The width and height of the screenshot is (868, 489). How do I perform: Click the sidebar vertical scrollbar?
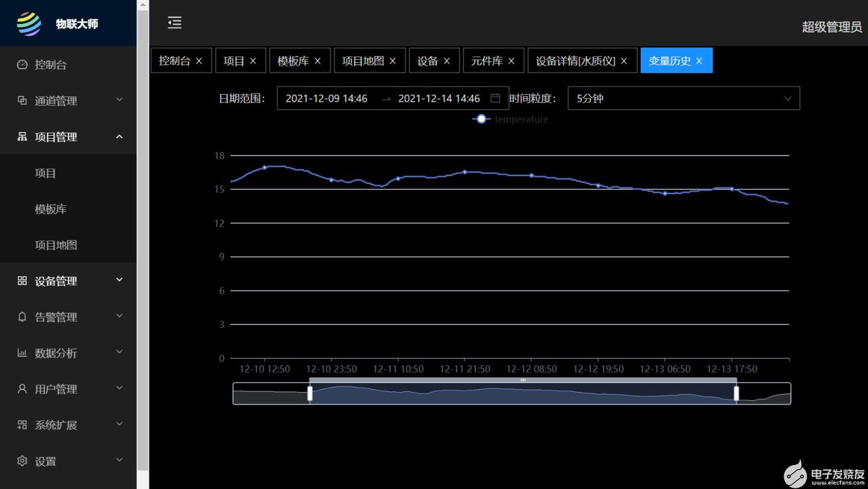[143, 241]
